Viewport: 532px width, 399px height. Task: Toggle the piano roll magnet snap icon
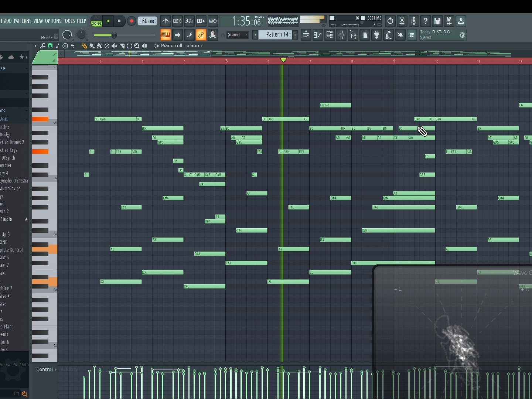click(x=50, y=46)
